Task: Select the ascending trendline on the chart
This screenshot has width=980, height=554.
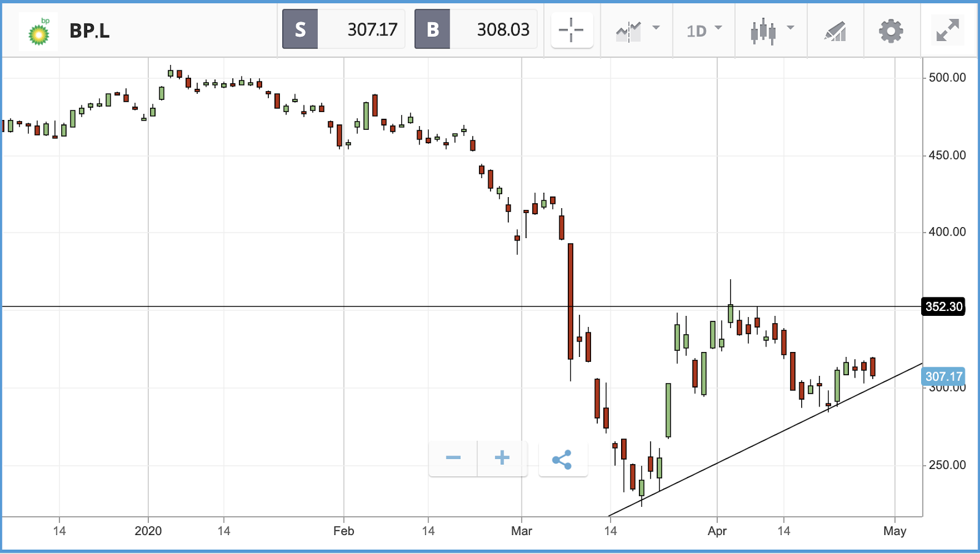Action: tap(766, 440)
